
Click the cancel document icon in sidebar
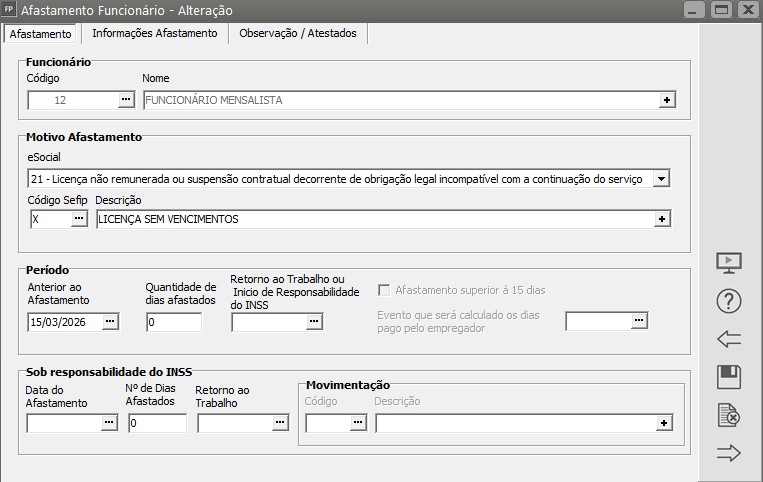[x=730, y=415]
